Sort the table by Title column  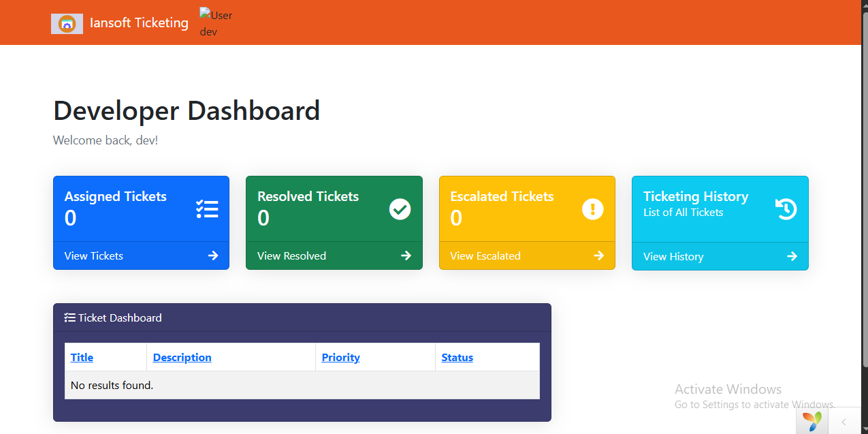(x=82, y=357)
